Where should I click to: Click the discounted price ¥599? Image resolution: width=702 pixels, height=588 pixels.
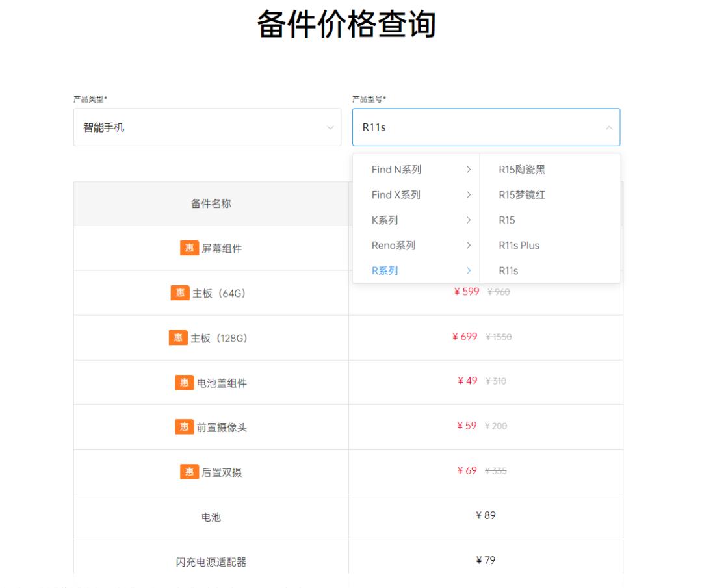point(467,292)
